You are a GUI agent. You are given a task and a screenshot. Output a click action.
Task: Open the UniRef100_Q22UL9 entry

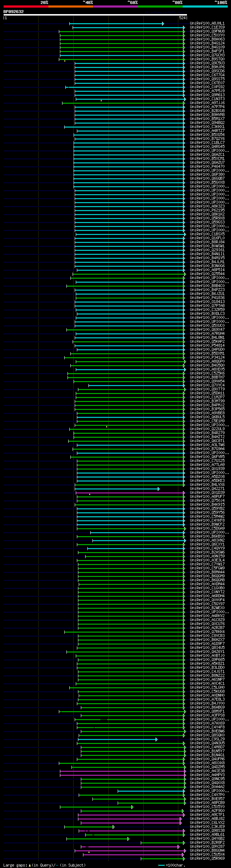click(207, 429)
